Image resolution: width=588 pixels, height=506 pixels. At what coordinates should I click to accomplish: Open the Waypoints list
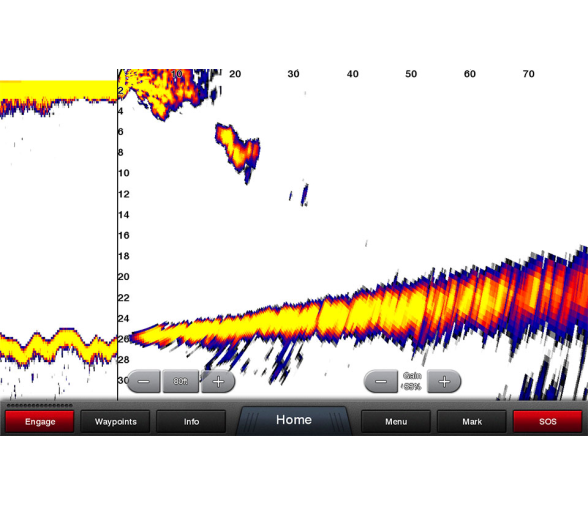pyautogui.click(x=116, y=422)
